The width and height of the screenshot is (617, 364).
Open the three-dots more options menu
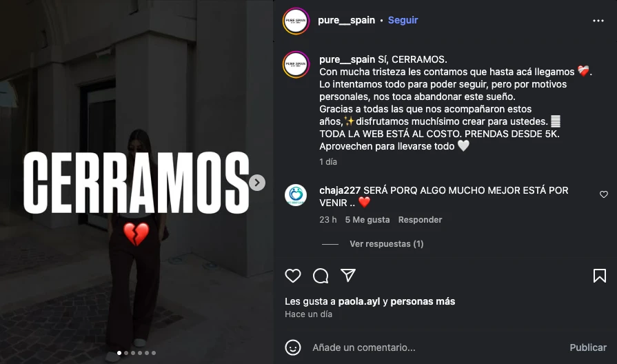pos(598,21)
